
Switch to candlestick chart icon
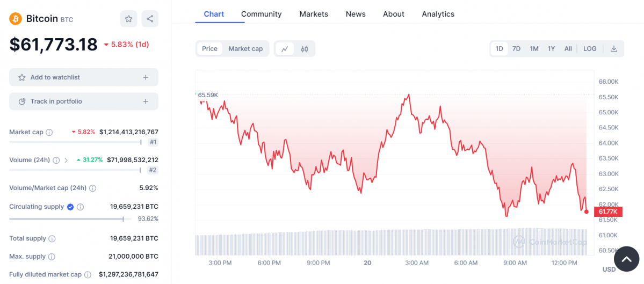(x=305, y=49)
